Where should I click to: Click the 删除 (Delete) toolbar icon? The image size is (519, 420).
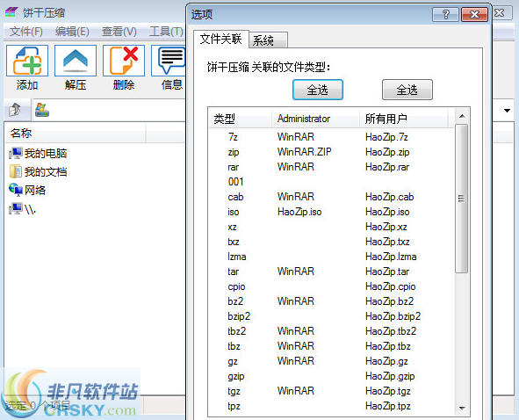coord(124,61)
